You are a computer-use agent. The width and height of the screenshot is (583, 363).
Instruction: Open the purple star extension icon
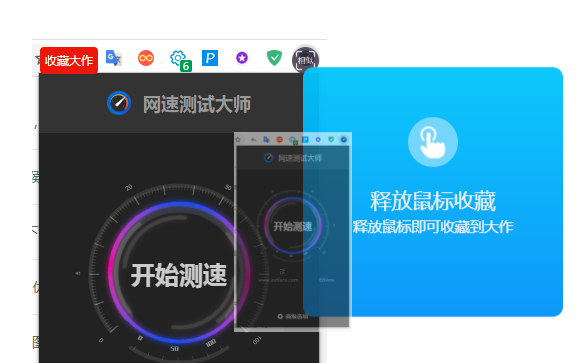(x=242, y=58)
